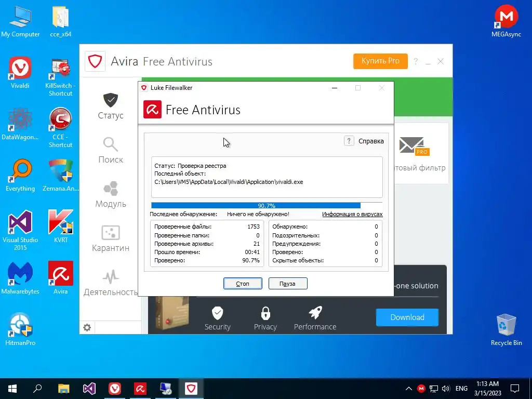
Task: Open the Zemana AntiMalware desktop shortcut
Action: [x=60, y=176]
